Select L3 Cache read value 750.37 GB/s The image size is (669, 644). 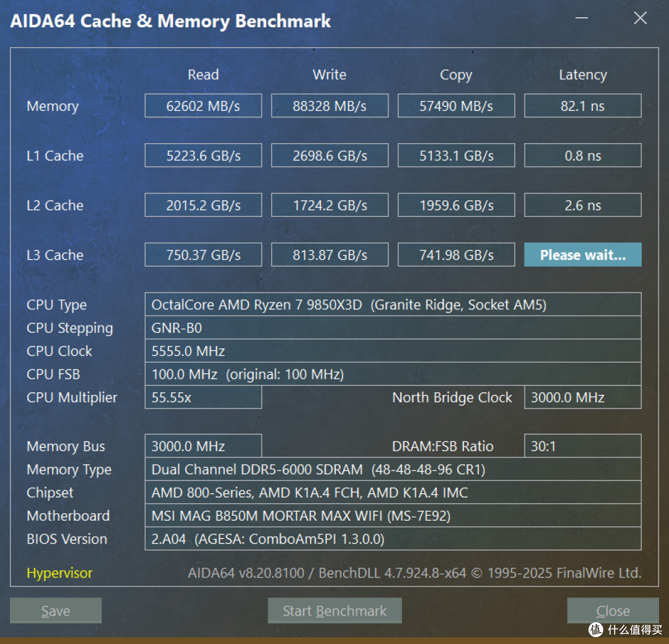click(x=203, y=255)
